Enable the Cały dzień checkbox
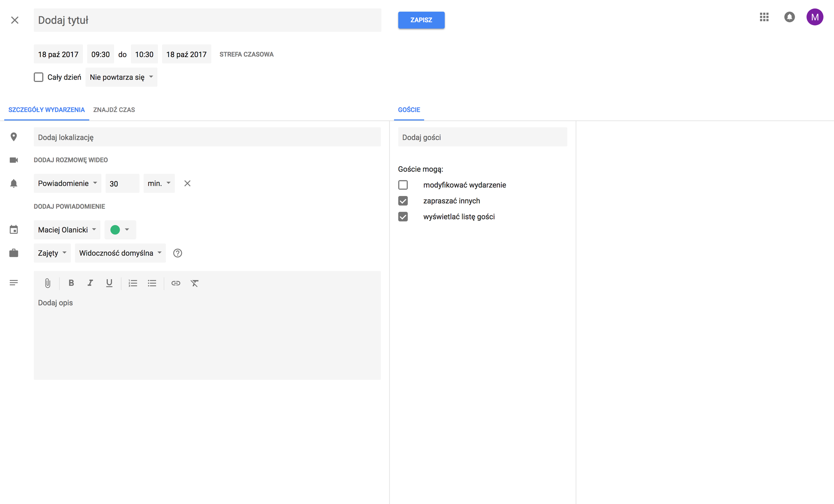This screenshot has width=834, height=504. [38, 77]
